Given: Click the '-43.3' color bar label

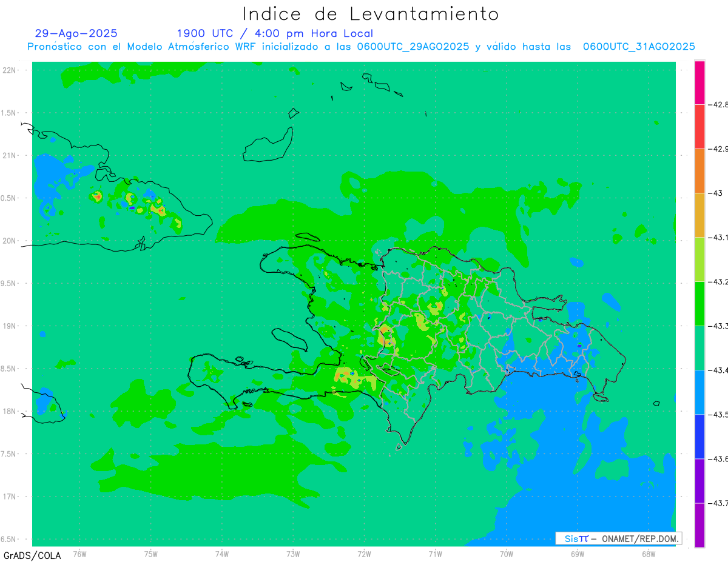Looking at the screenshot, I should coord(718,326).
